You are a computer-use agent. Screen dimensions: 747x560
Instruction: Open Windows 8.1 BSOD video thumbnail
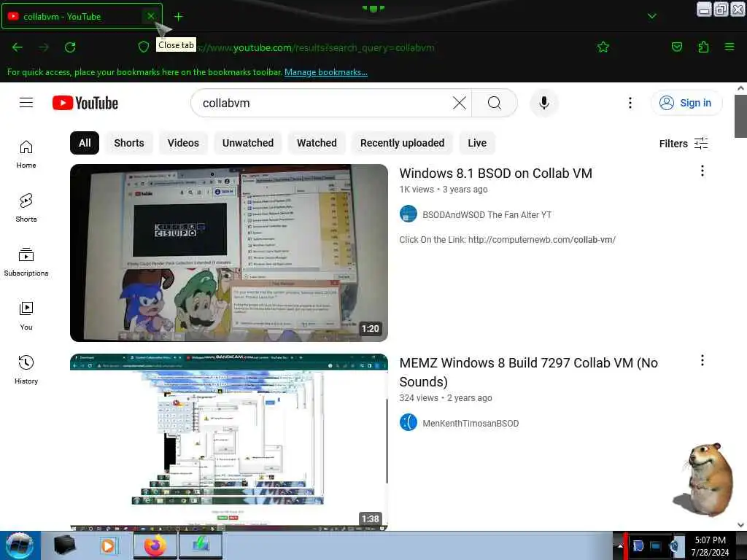click(228, 253)
